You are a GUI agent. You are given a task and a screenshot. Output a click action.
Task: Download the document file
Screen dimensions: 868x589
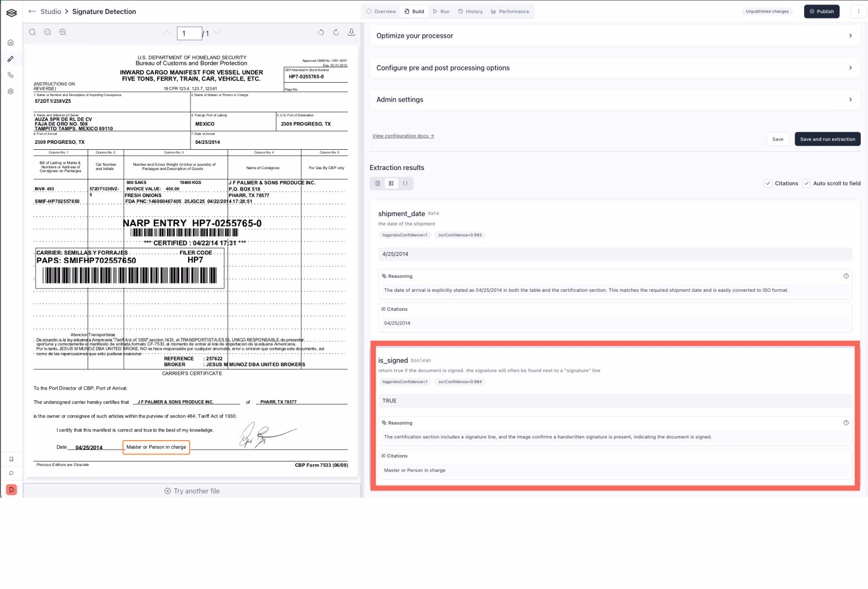[351, 32]
